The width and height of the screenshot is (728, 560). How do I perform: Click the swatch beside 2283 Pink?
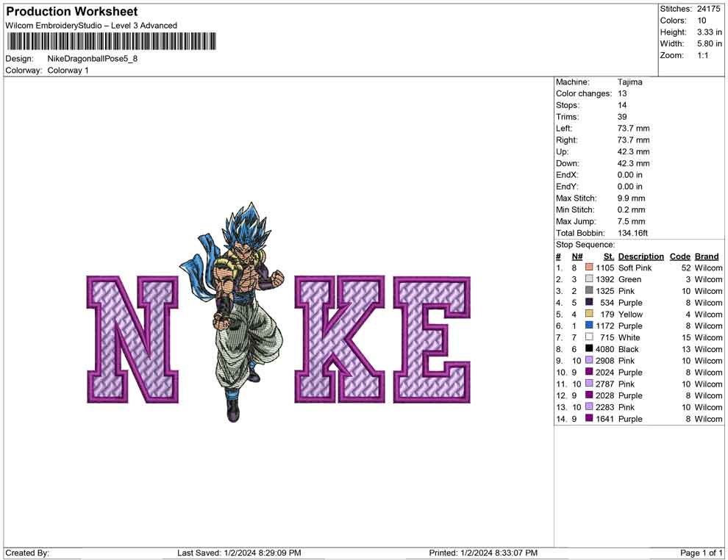tap(589, 406)
